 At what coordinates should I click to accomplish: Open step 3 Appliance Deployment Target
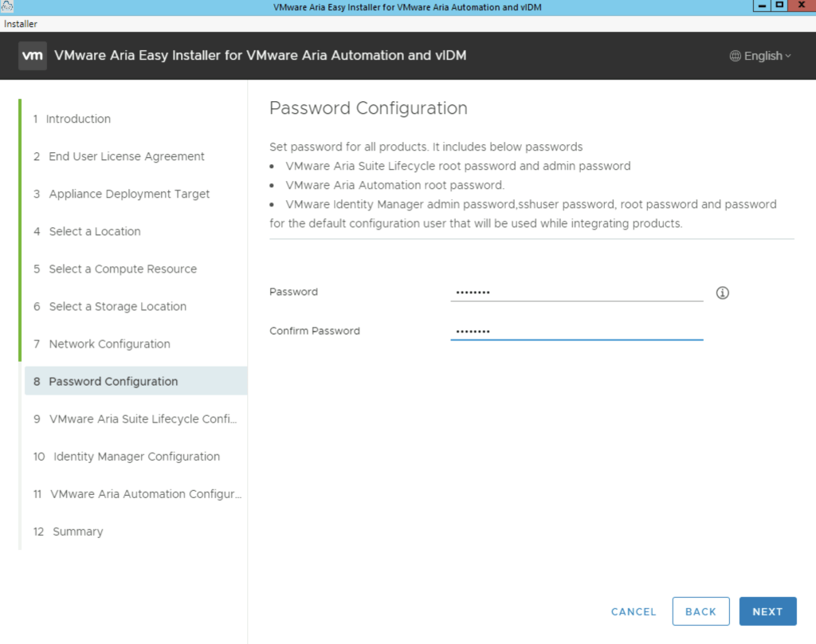point(122,194)
